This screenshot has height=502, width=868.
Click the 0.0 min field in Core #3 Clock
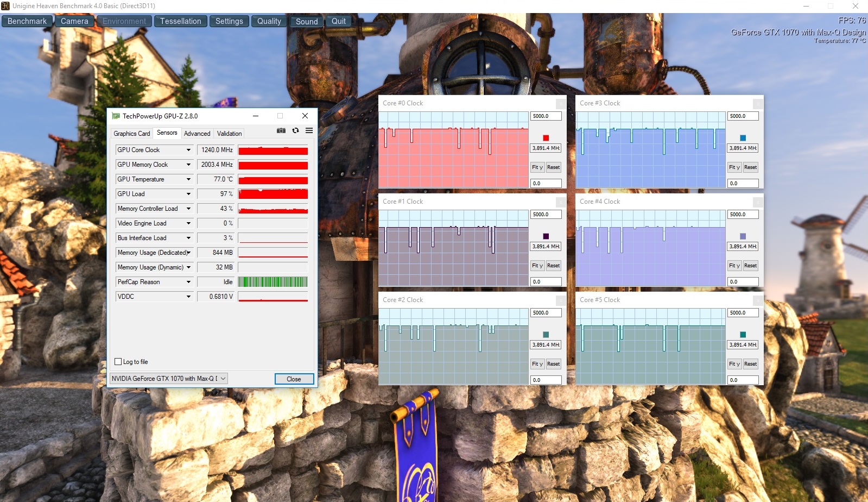click(x=743, y=184)
